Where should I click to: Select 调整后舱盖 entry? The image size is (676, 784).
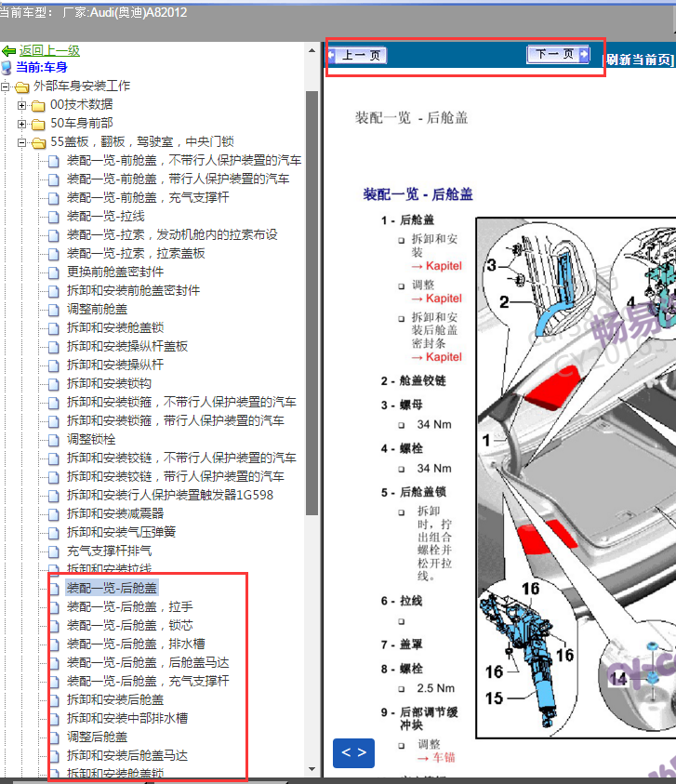(x=97, y=737)
